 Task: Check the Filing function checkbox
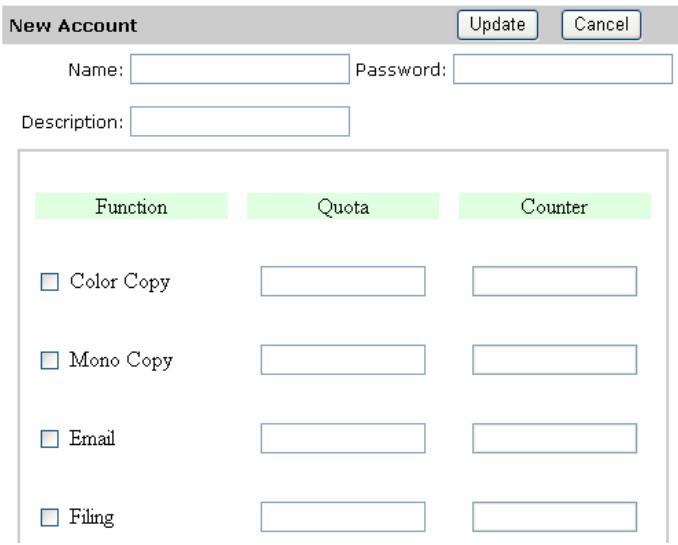pos(50,517)
